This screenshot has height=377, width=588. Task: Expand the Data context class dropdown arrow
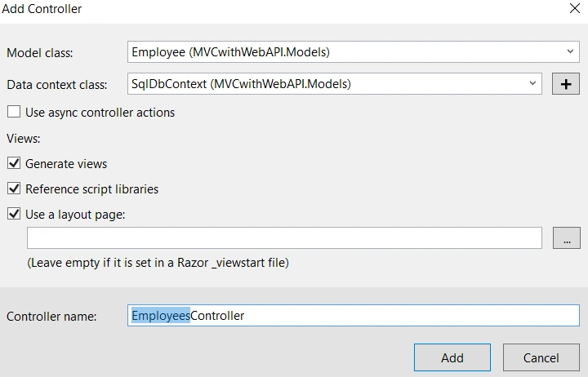coord(532,83)
